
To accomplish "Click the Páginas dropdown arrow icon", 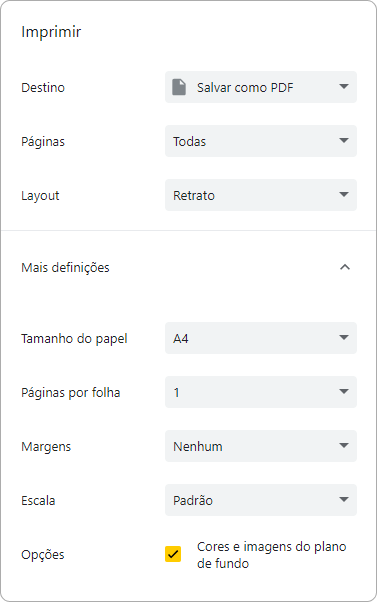I will point(344,141).
